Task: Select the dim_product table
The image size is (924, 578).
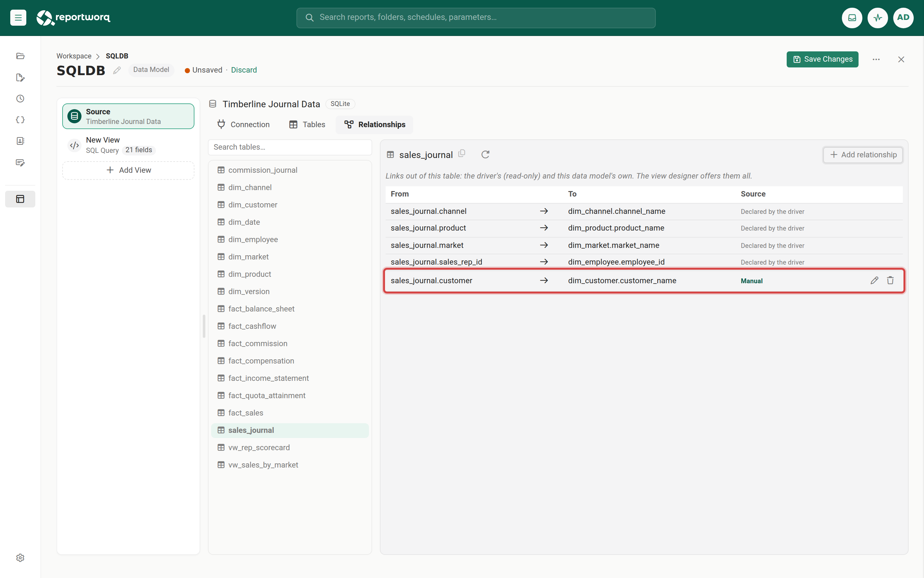Action: click(x=290, y=274)
